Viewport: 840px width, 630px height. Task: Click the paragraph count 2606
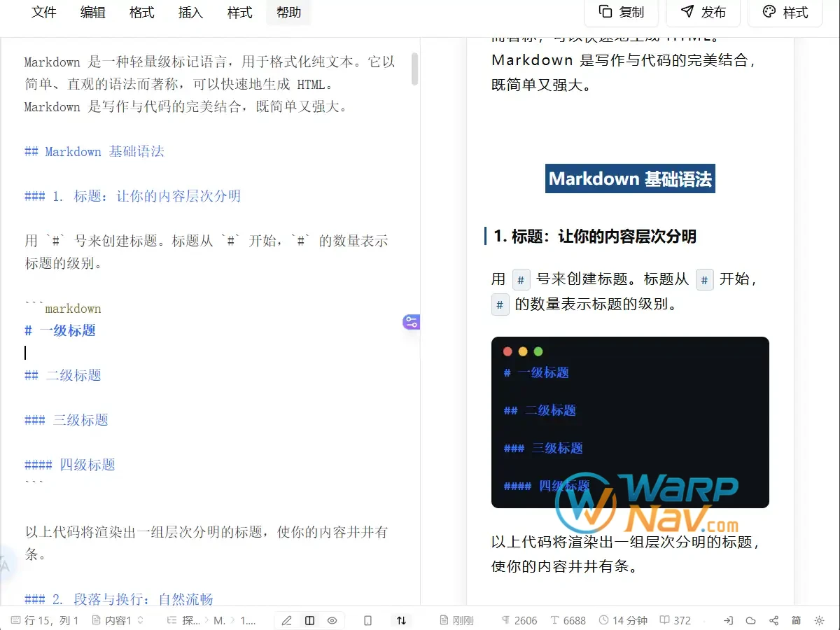(x=519, y=620)
